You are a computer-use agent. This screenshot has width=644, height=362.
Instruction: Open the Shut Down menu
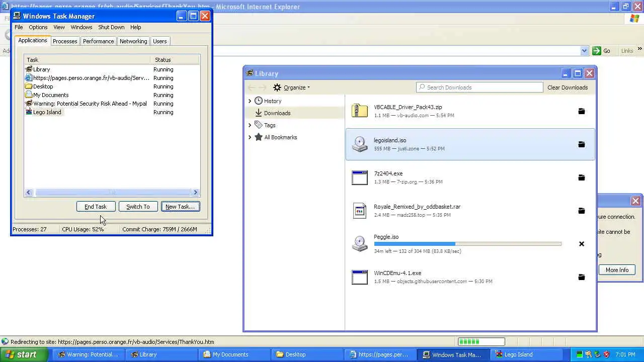click(x=111, y=27)
